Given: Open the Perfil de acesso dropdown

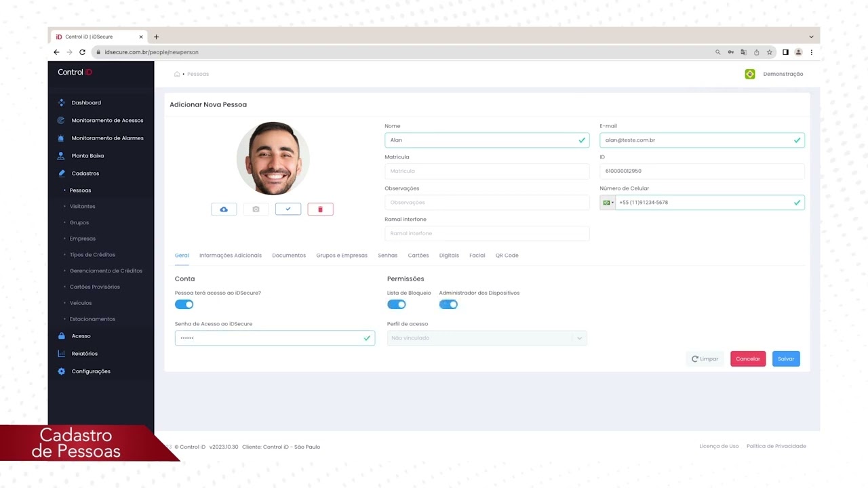Looking at the screenshot, I should 487,338.
